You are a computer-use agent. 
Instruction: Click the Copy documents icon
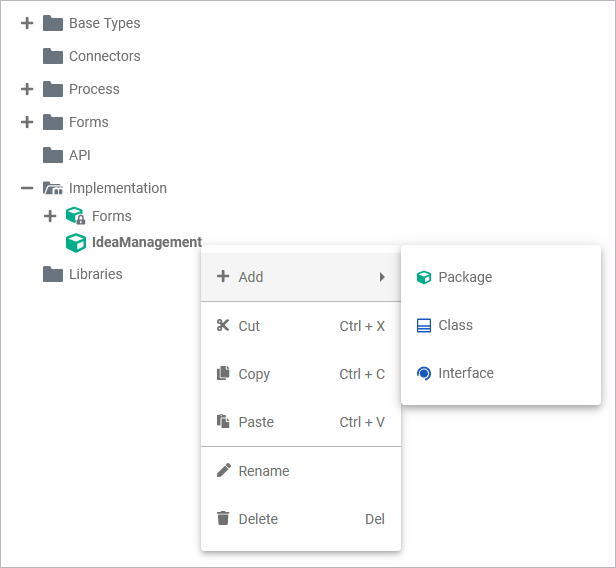click(223, 374)
